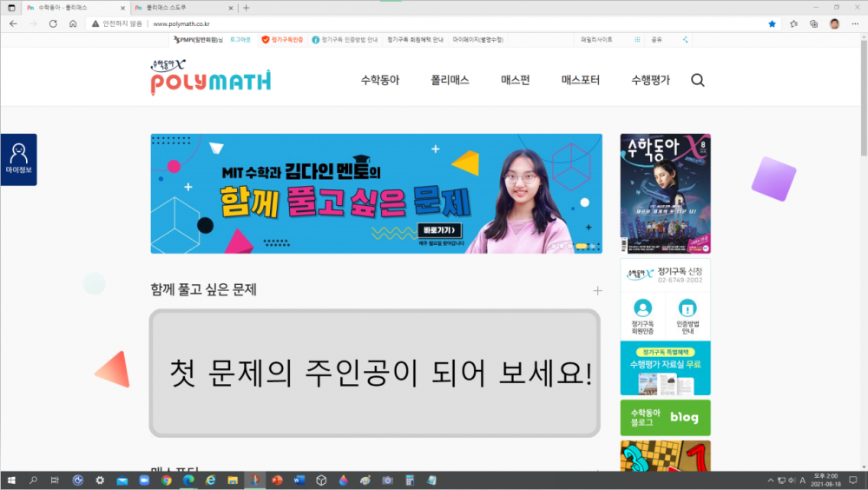Open the 매스포터 menu
Viewport: 868px width, 490px height.
[x=580, y=80]
